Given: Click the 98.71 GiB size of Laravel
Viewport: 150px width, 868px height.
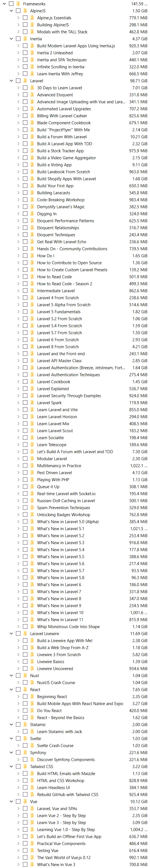Looking at the screenshot, I should coord(139,81).
